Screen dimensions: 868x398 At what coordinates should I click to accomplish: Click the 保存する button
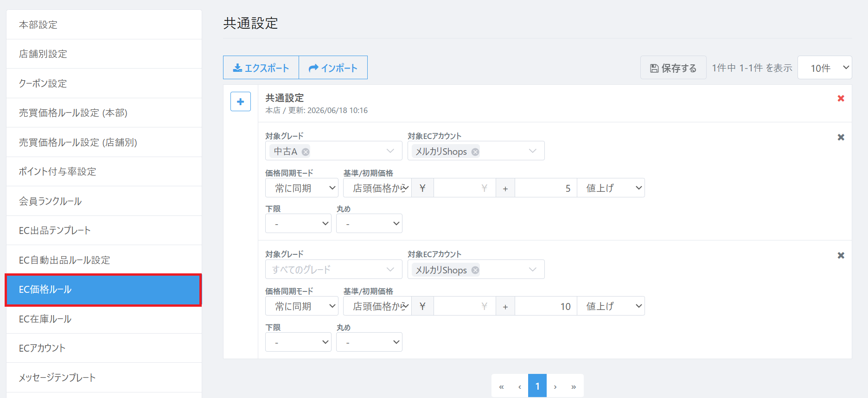coord(673,68)
